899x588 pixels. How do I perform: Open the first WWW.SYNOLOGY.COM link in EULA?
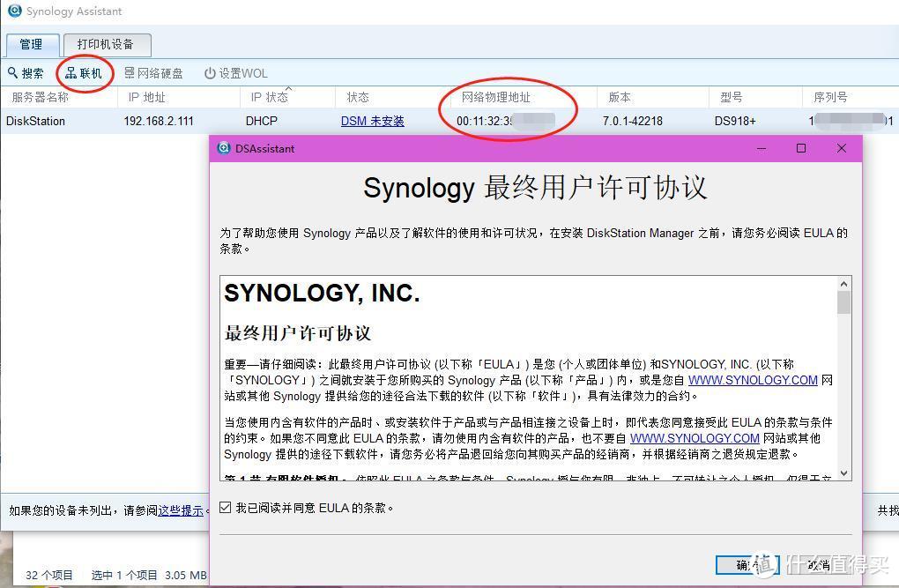(752, 380)
